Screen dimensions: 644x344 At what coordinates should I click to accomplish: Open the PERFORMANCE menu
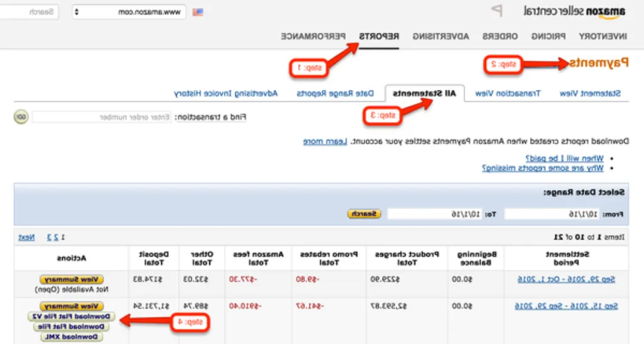pyautogui.click(x=313, y=36)
